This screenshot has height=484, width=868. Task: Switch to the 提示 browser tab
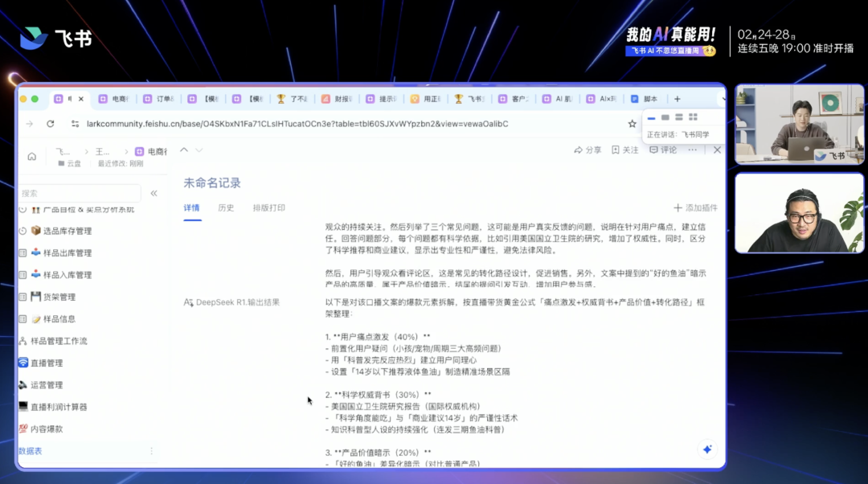click(x=382, y=99)
